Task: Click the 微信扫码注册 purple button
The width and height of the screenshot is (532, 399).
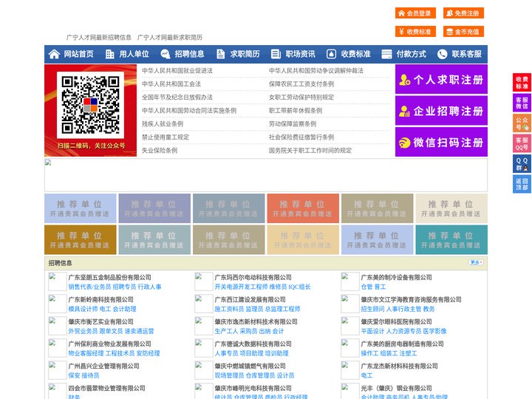Action: 441,142
